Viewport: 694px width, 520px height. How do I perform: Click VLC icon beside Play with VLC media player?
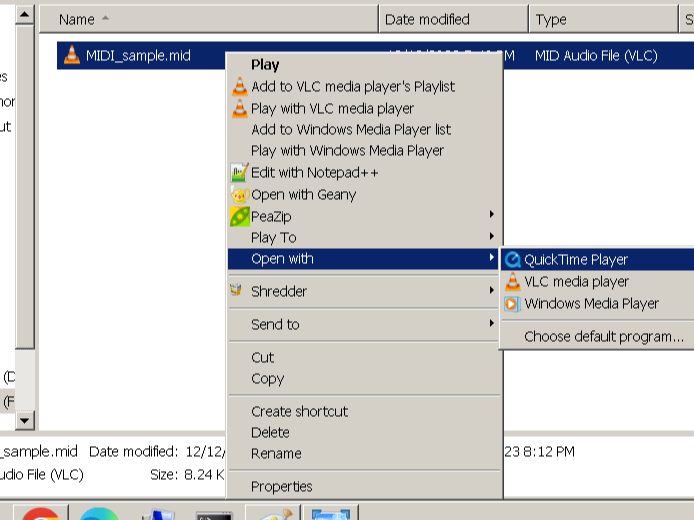coord(239,108)
